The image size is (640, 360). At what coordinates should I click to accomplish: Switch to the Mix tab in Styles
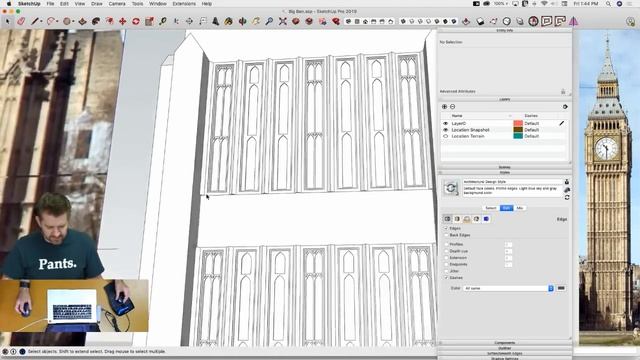click(520, 208)
